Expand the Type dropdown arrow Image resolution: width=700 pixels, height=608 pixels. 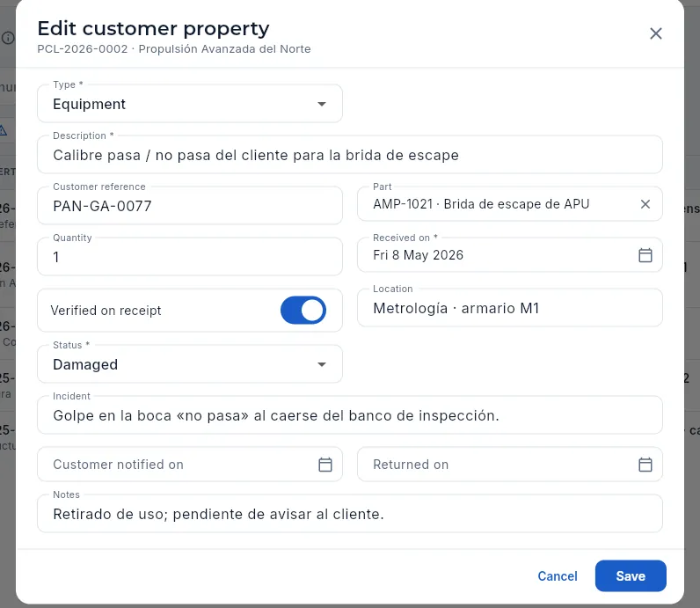[x=322, y=104]
